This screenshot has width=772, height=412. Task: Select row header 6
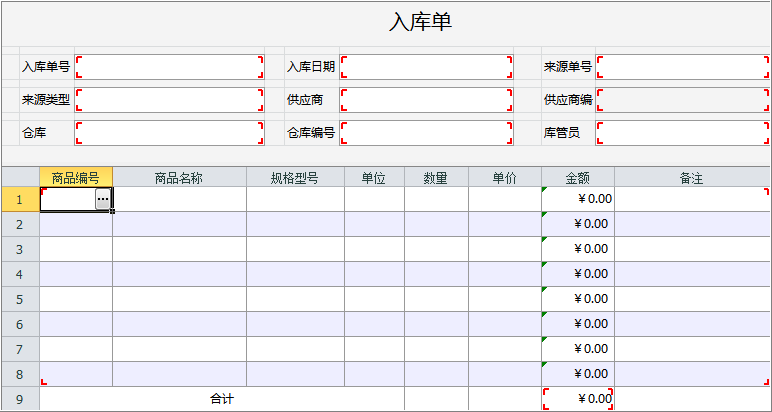[x=20, y=324]
